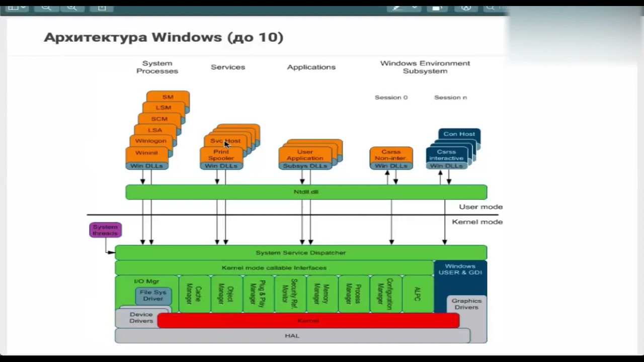Click the slide title "Архитектура Windows (до 10)"
This screenshot has width=644, height=362.
[x=164, y=37]
